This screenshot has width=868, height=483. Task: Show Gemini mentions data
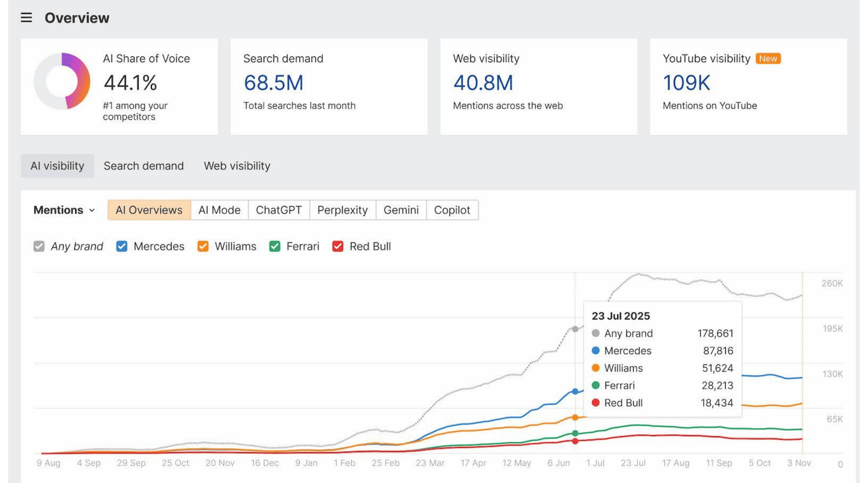401,210
